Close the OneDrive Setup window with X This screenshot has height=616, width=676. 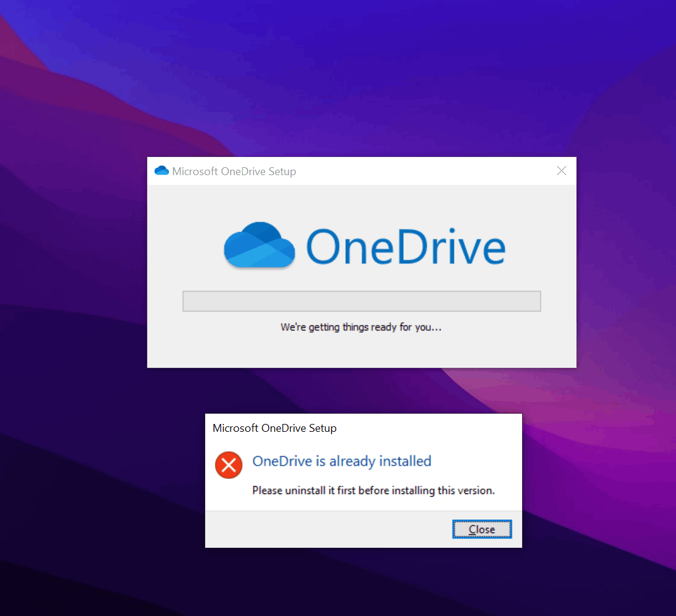[561, 171]
